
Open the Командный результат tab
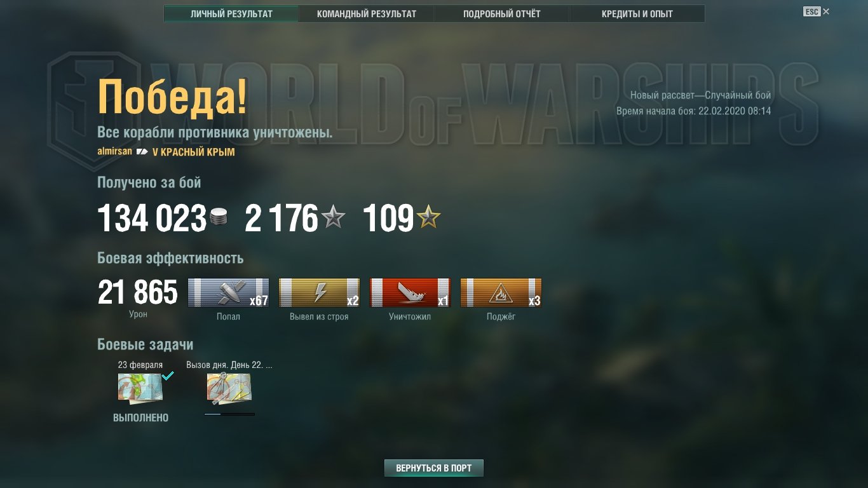pos(367,14)
